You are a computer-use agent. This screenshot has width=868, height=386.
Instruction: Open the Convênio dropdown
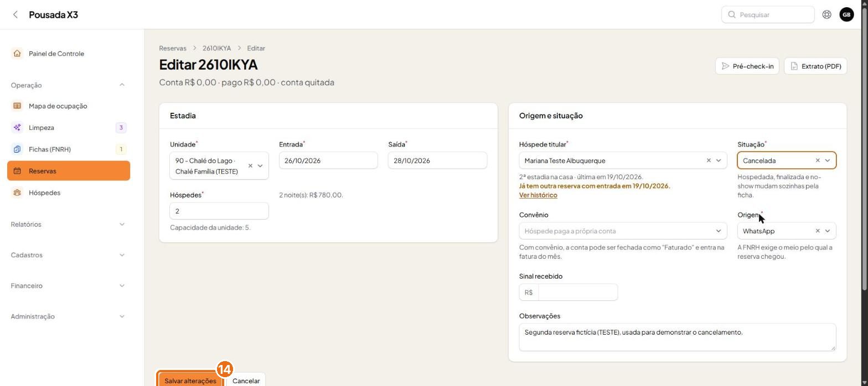pos(623,231)
